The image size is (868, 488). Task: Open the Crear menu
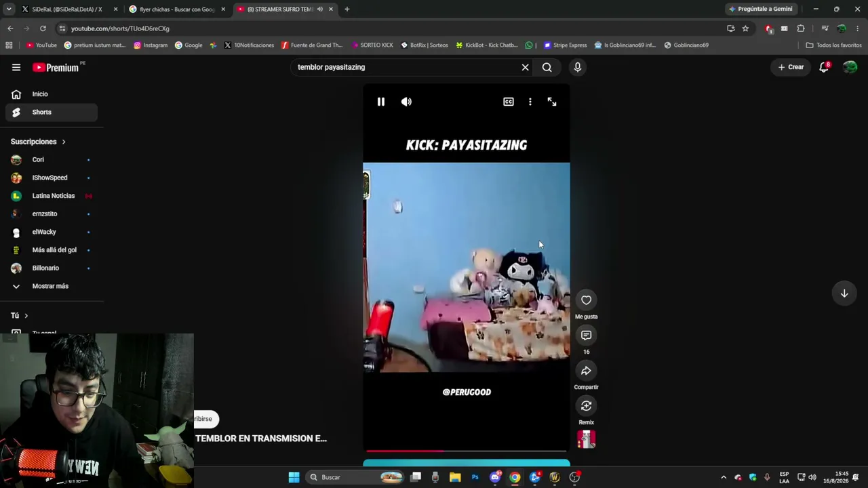[791, 67]
